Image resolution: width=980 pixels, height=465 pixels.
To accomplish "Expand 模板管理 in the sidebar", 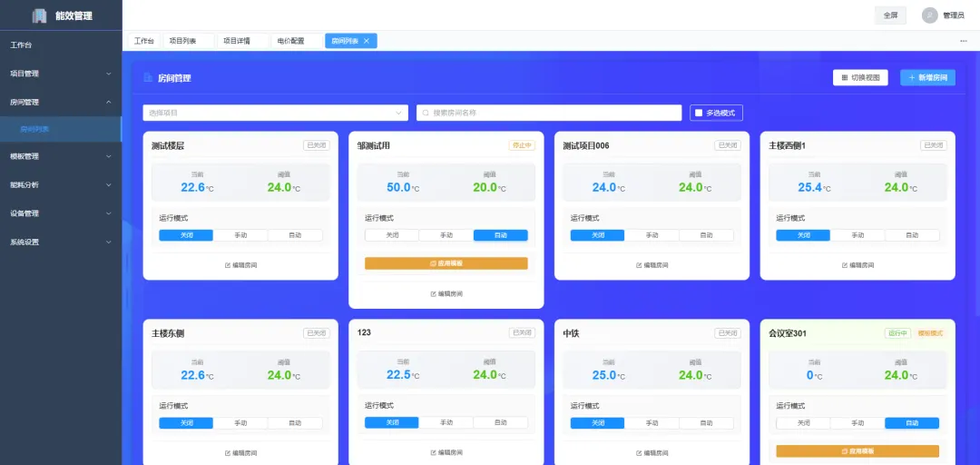I will (61, 156).
